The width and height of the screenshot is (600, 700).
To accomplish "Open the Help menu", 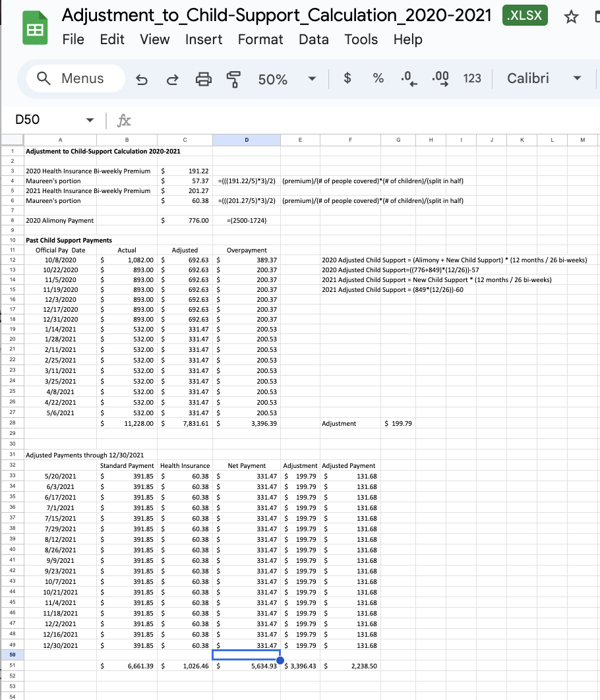I will coord(407,40).
